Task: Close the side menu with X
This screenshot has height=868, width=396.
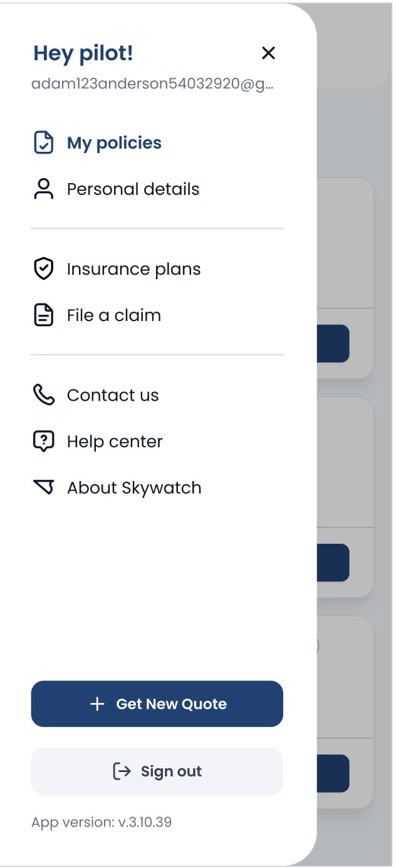Action: 268,53
